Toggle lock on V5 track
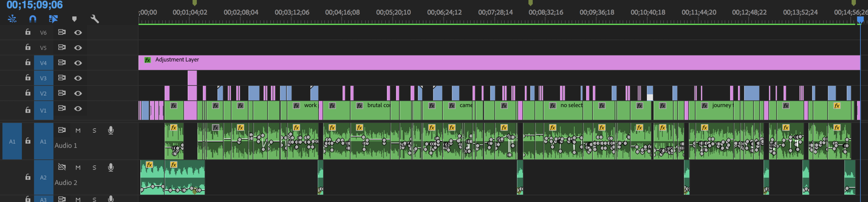Viewport: 868px width, 202px height. 28,47
